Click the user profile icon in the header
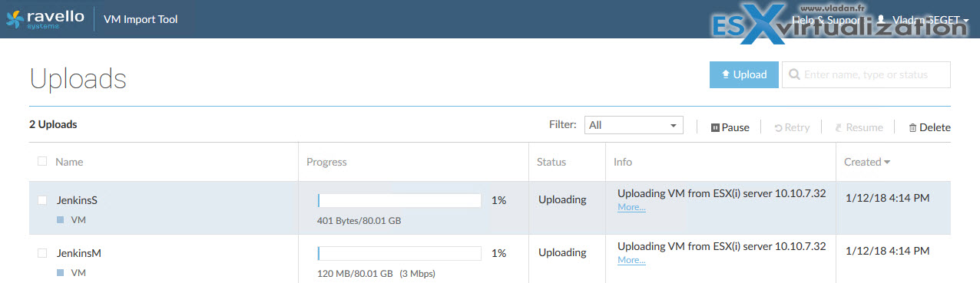This screenshot has width=980, height=283. [881, 20]
